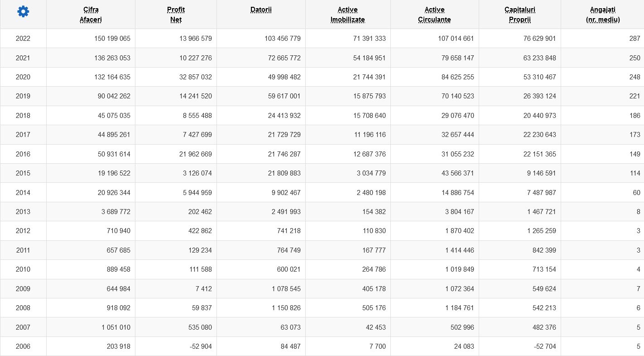
Task: Click the Capitaluri Proprii header
Action: pos(520,15)
